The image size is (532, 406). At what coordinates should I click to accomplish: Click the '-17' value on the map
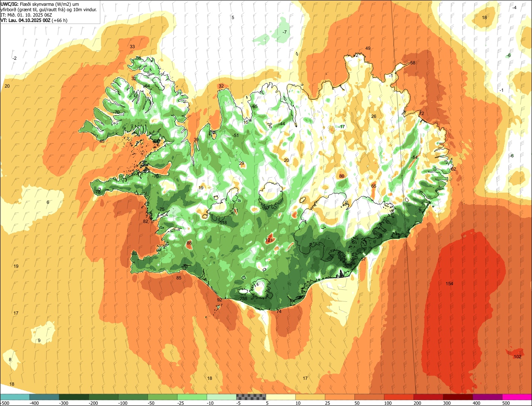342,127
